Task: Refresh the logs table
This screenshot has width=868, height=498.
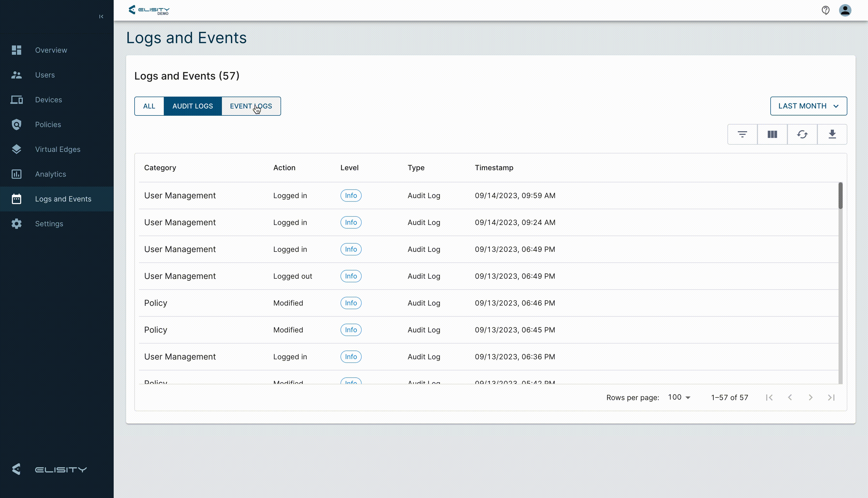Action: click(802, 134)
